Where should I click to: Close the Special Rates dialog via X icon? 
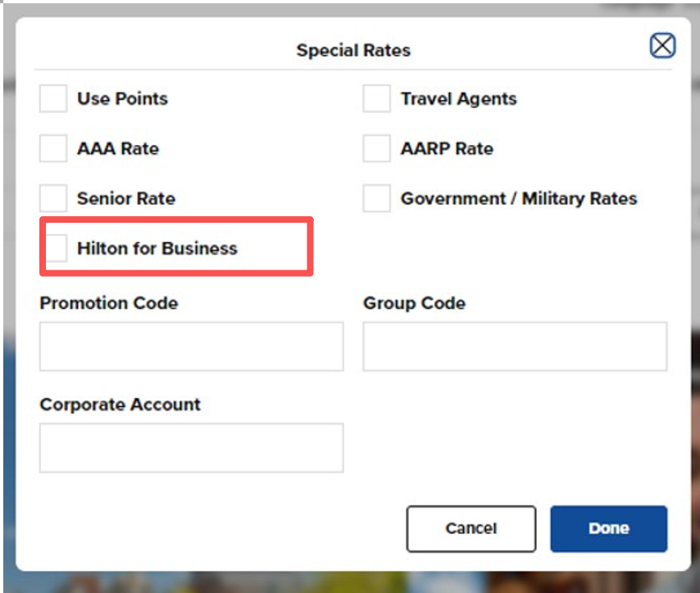(662, 46)
